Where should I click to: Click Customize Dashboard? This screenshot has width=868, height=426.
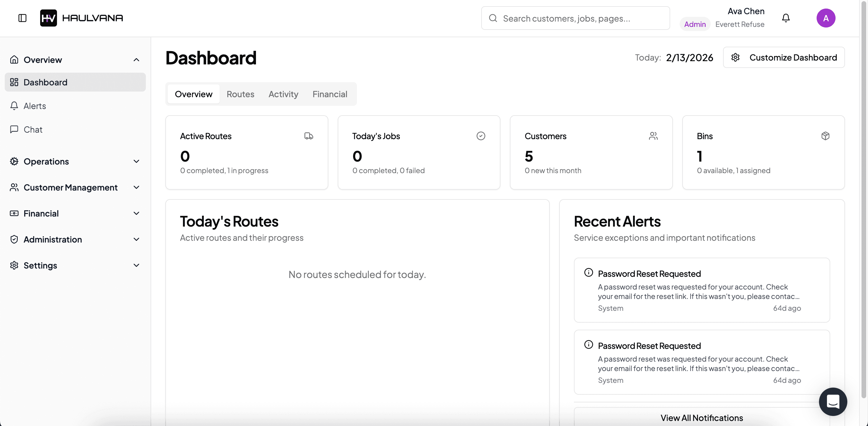coord(784,57)
